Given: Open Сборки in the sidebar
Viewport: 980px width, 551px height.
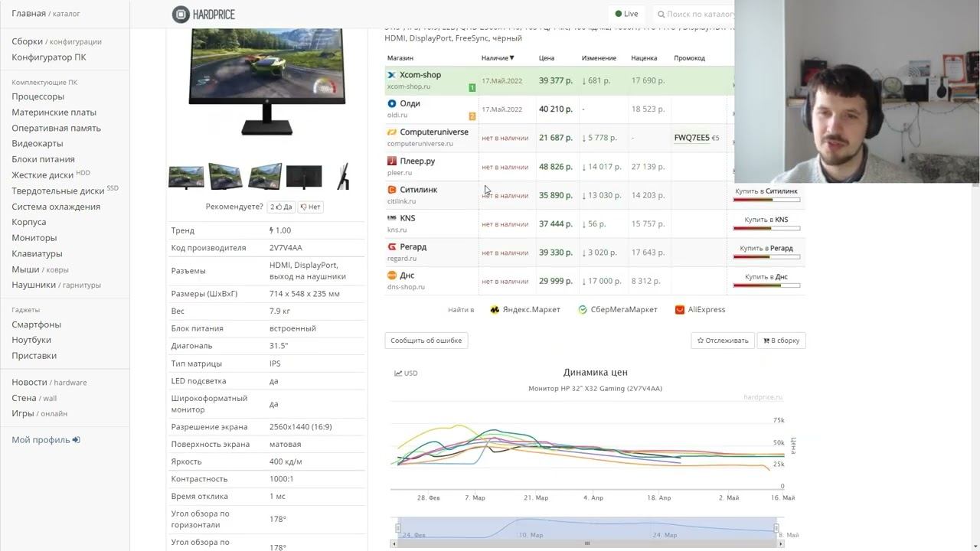Looking at the screenshot, I should tap(27, 41).
